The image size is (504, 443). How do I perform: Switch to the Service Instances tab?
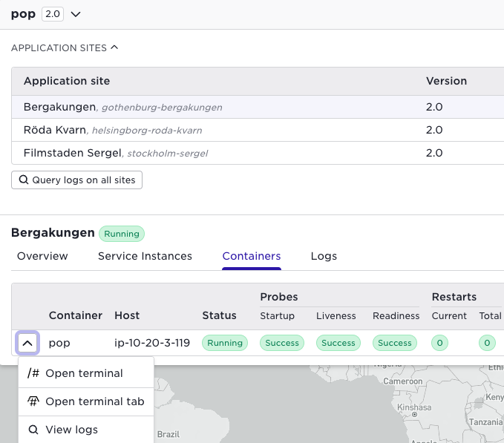point(145,256)
